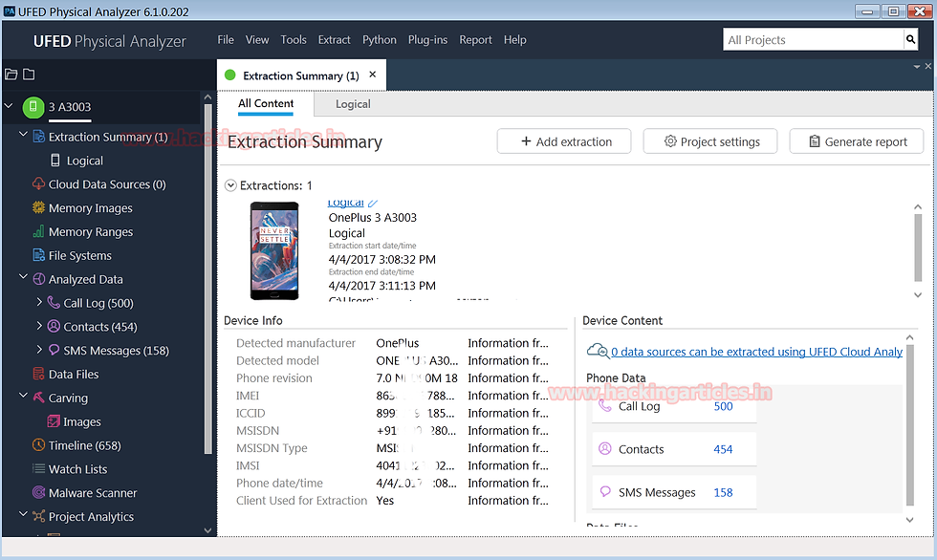Click the SMS Messages 158 count link
937x560 pixels.
pos(723,492)
